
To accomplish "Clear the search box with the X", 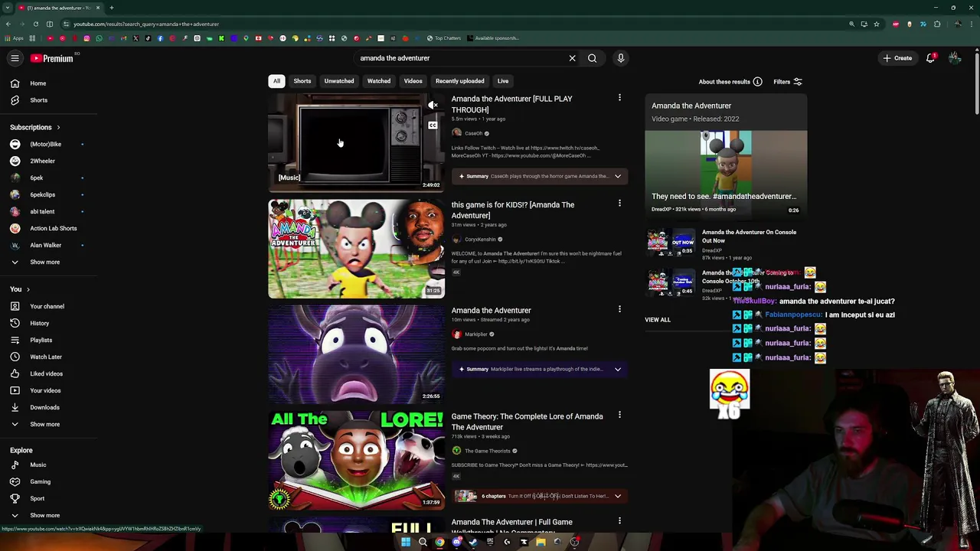I will point(572,58).
